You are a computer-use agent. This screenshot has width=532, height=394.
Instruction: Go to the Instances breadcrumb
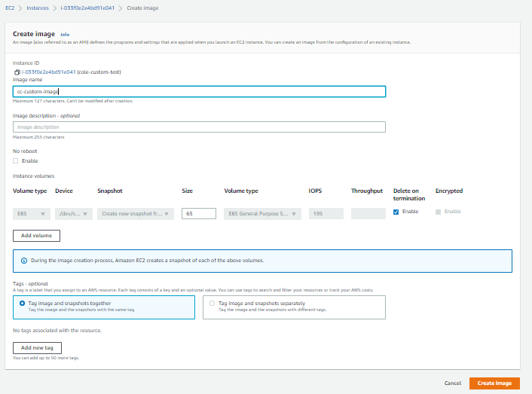click(x=38, y=8)
